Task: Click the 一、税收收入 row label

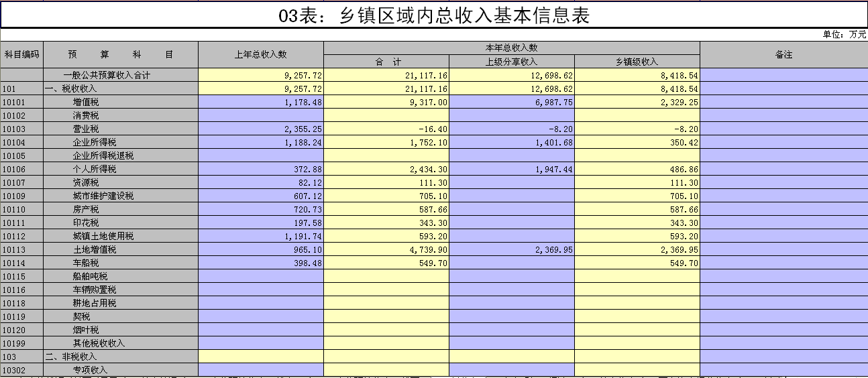Action: [x=121, y=88]
